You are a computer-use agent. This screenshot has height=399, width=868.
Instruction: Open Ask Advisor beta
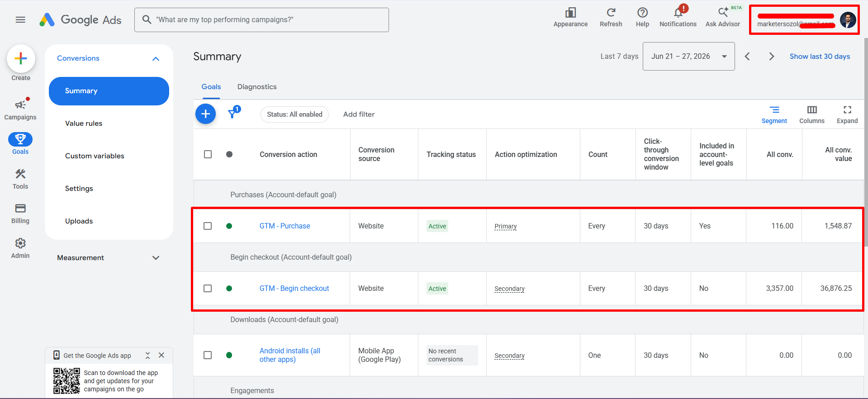(723, 17)
